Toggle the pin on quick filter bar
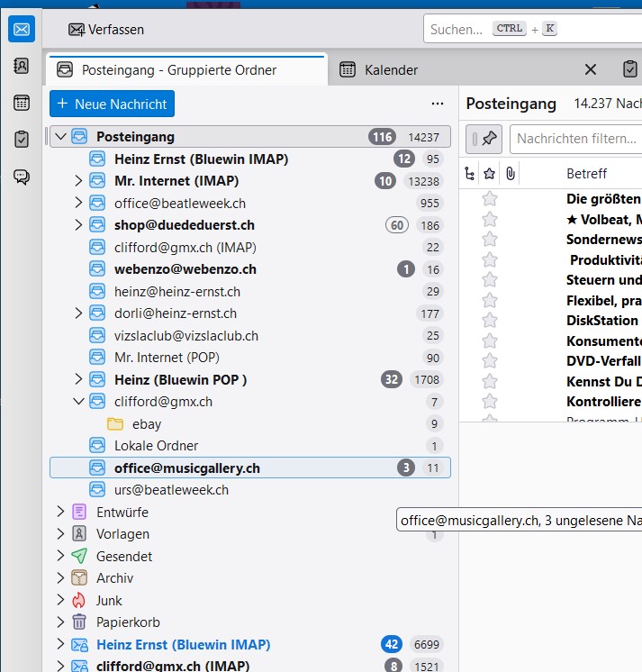This screenshot has width=642, height=672. [x=489, y=139]
